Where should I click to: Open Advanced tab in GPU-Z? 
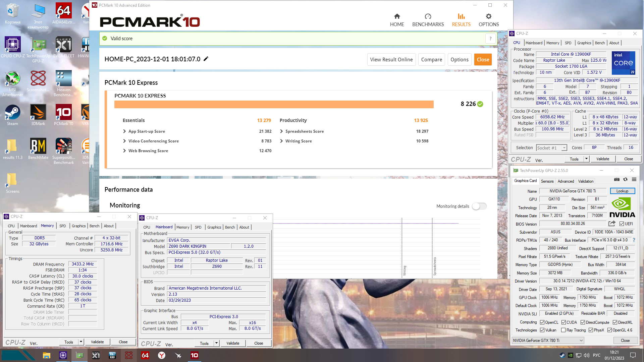click(x=566, y=181)
